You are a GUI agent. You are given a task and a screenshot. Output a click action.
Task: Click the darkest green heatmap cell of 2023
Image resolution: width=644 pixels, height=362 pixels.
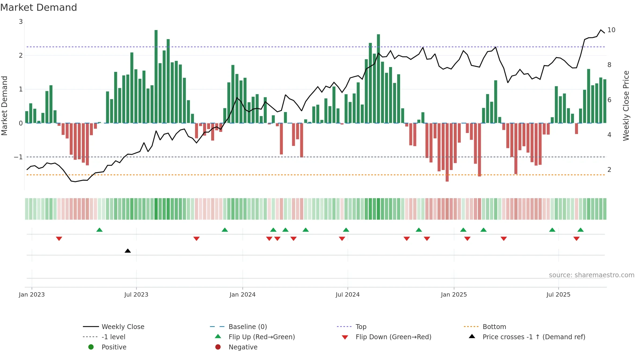point(156,209)
